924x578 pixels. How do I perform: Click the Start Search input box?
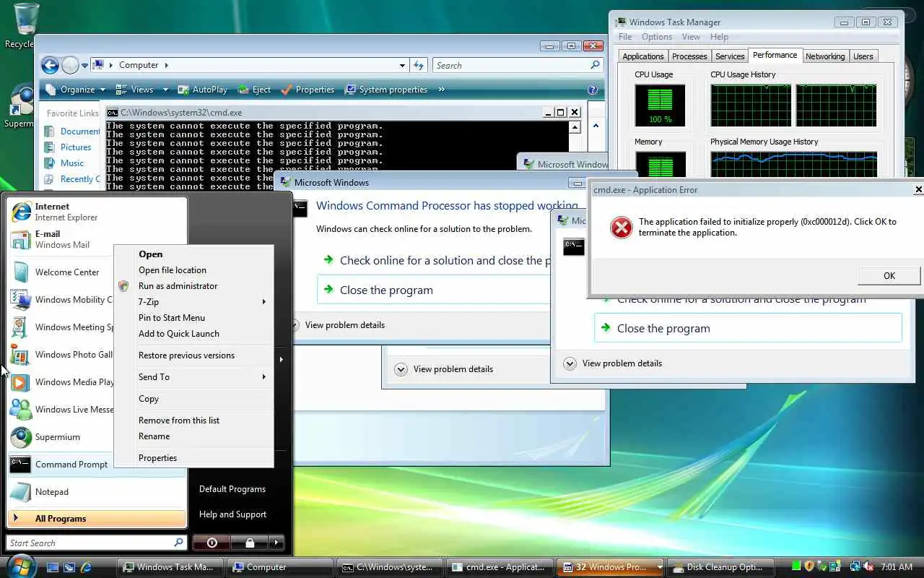click(x=97, y=543)
